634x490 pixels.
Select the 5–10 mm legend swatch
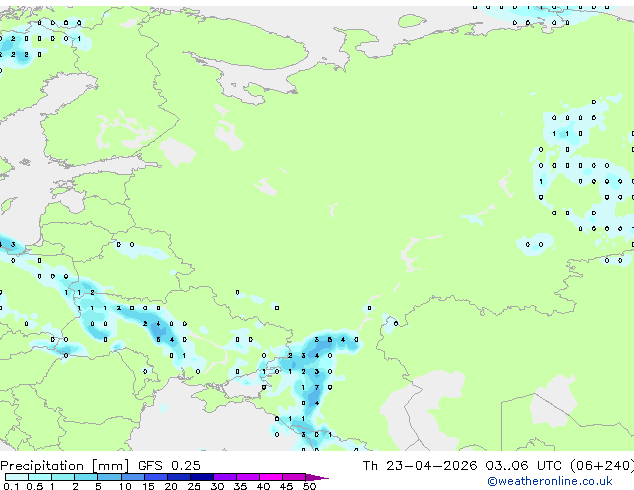(109, 477)
